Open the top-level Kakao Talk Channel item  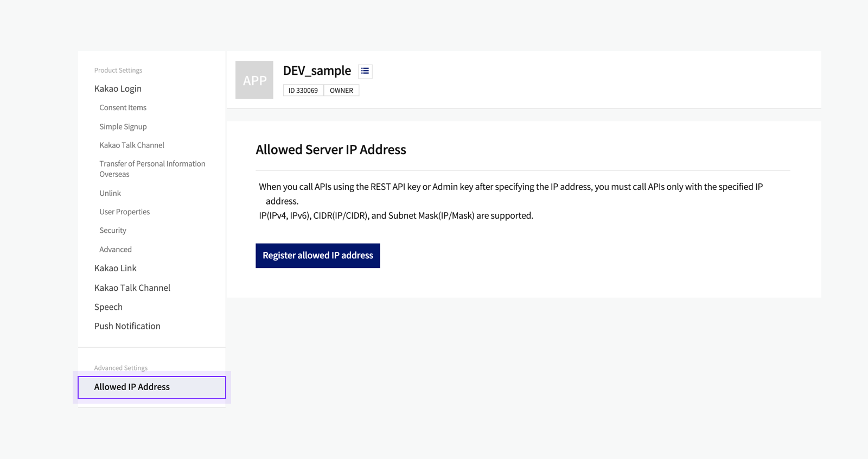point(132,288)
